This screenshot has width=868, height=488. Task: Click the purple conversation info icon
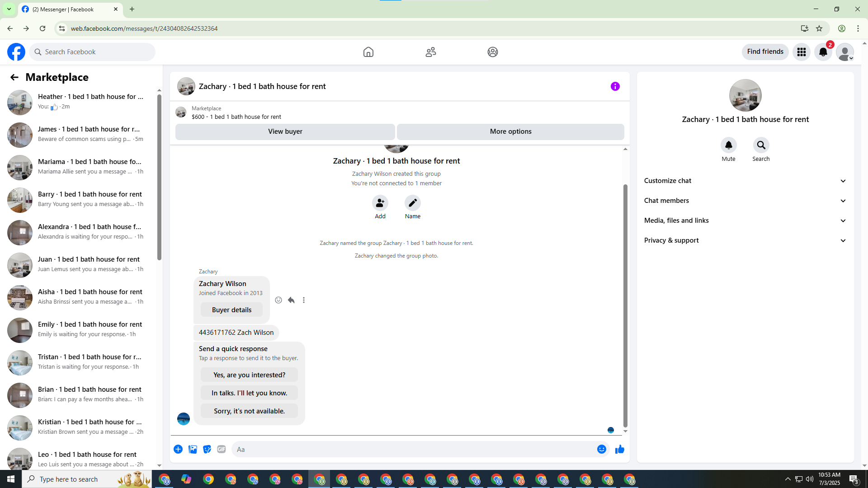pos(615,86)
